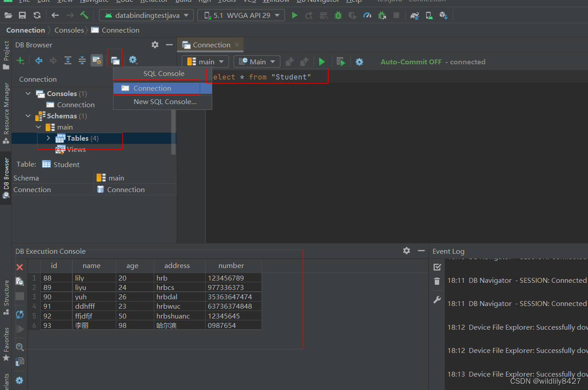
Task: Open the Main session dropdown
Action: pyautogui.click(x=257, y=62)
